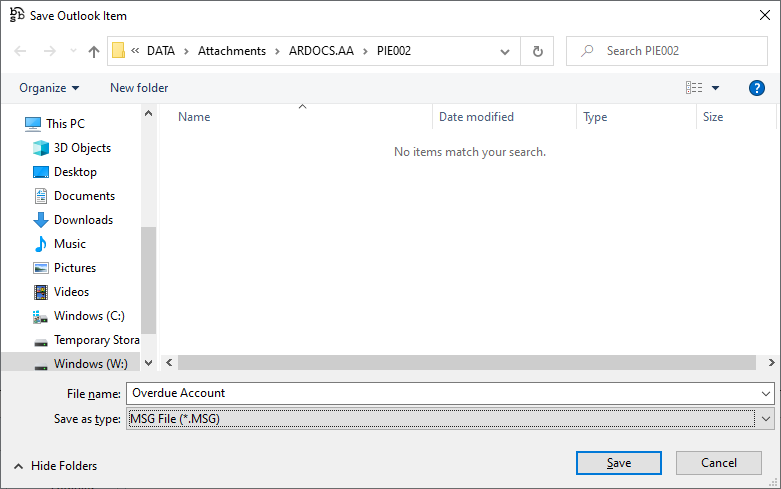Select Music folder in sidebar
The image size is (781, 489).
pos(70,244)
